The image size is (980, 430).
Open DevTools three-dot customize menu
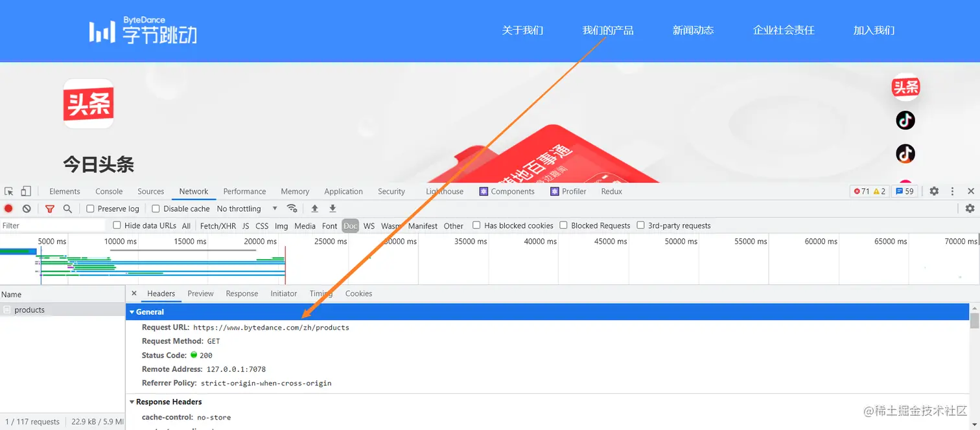[952, 191]
